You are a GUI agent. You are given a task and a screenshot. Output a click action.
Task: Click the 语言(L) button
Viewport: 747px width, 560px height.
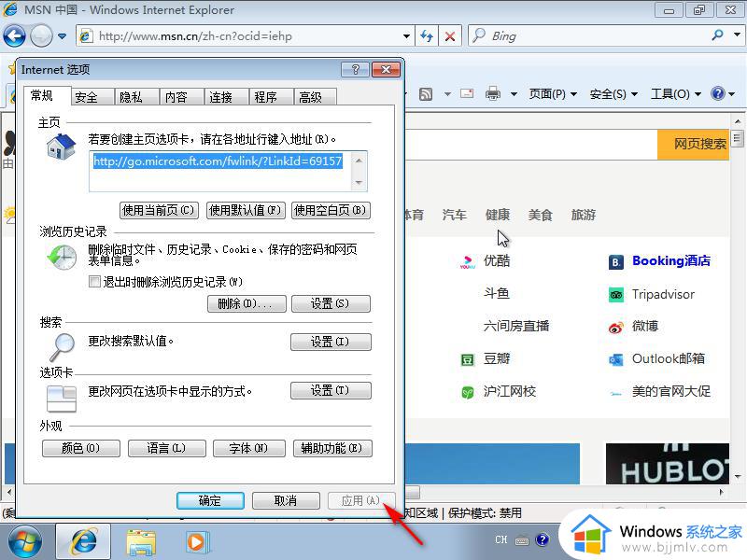[x=167, y=448]
